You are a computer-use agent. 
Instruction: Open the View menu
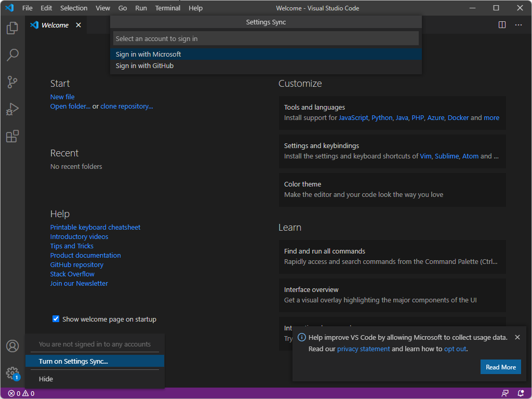102,8
